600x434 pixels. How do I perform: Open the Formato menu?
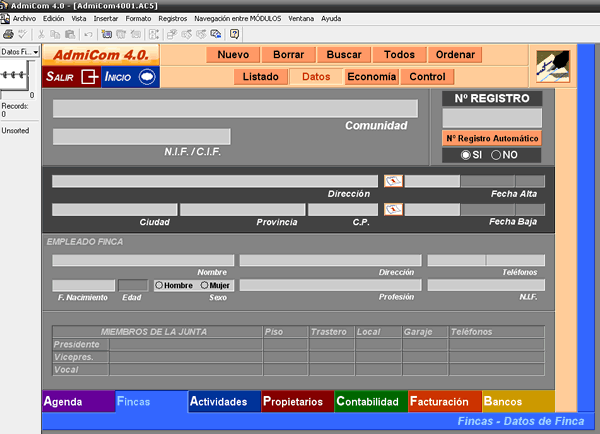coord(138,18)
